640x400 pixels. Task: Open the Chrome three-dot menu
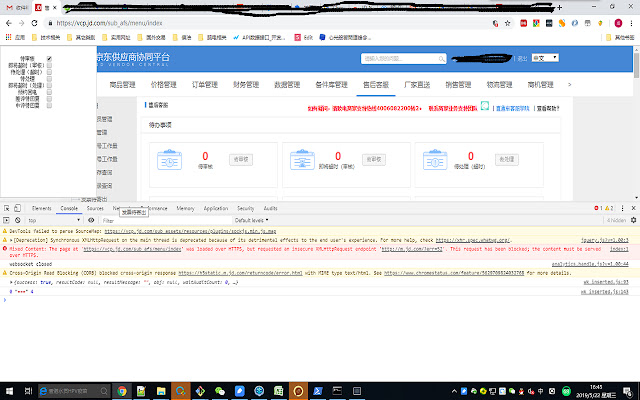631,23
